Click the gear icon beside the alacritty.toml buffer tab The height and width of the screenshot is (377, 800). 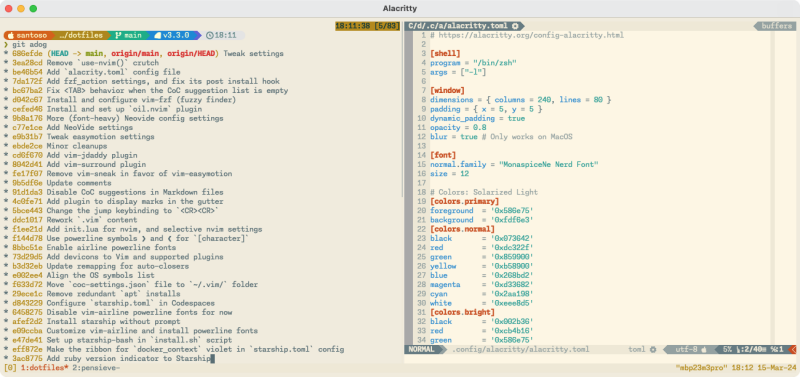[x=515, y=26]
